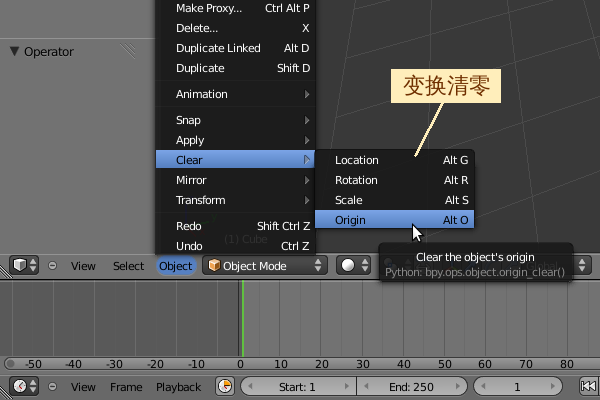Open the 3D view's View menu
Screen dimensions: 600x400
[x=83, y=266]
